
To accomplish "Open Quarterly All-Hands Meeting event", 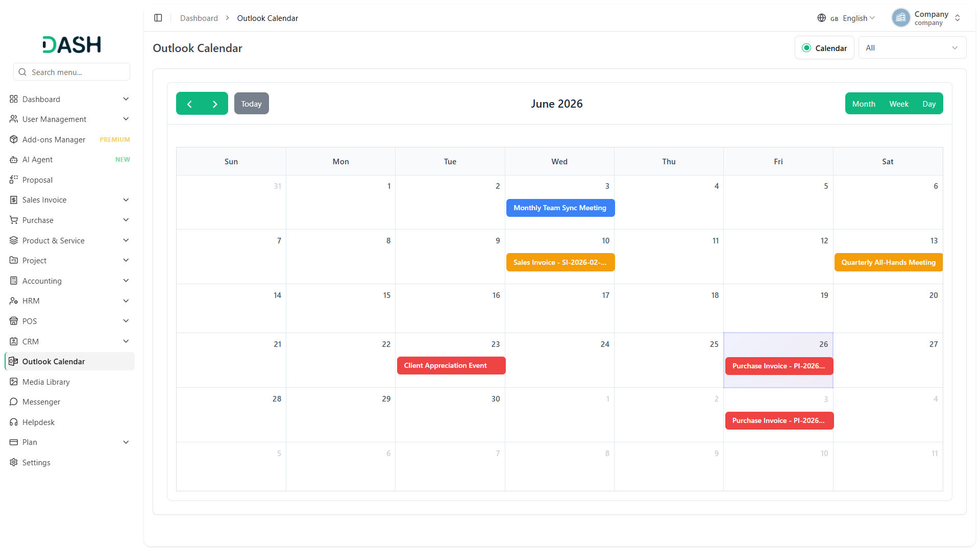I will click(889, 262).
